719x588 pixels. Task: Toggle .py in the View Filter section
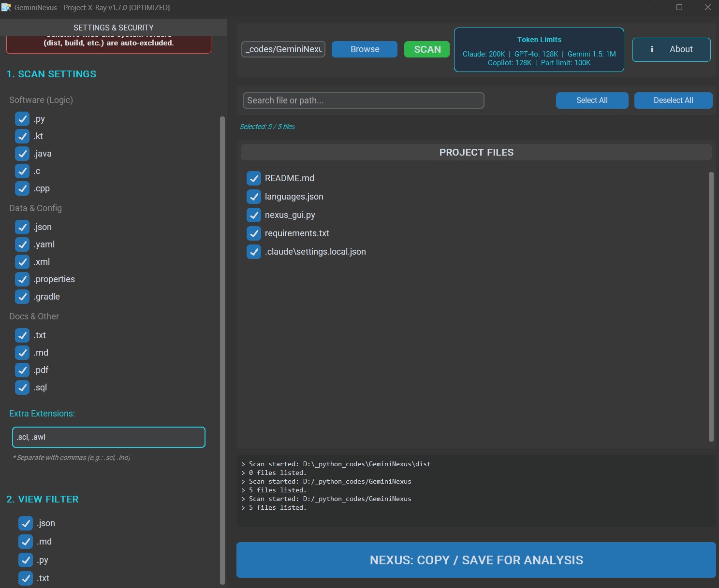pyautogui.click(x=26, y=560)
